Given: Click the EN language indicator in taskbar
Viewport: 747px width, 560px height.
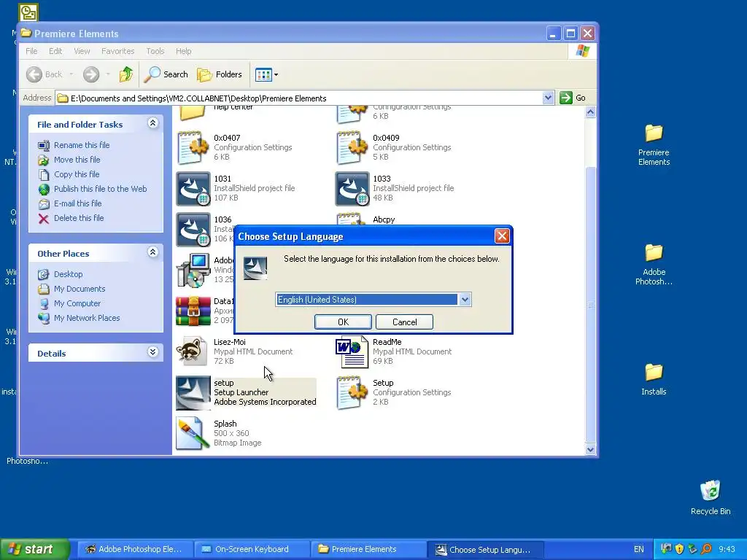Looking at the screenshot, I should click(639, 549).
